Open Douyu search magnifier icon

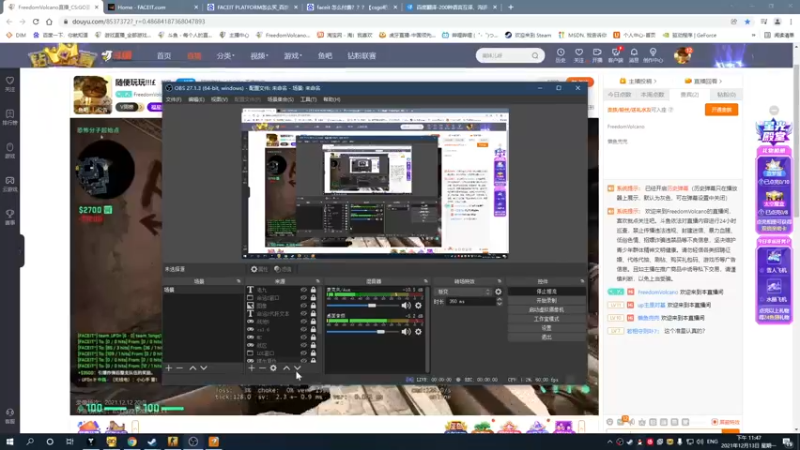pos(535,56)
